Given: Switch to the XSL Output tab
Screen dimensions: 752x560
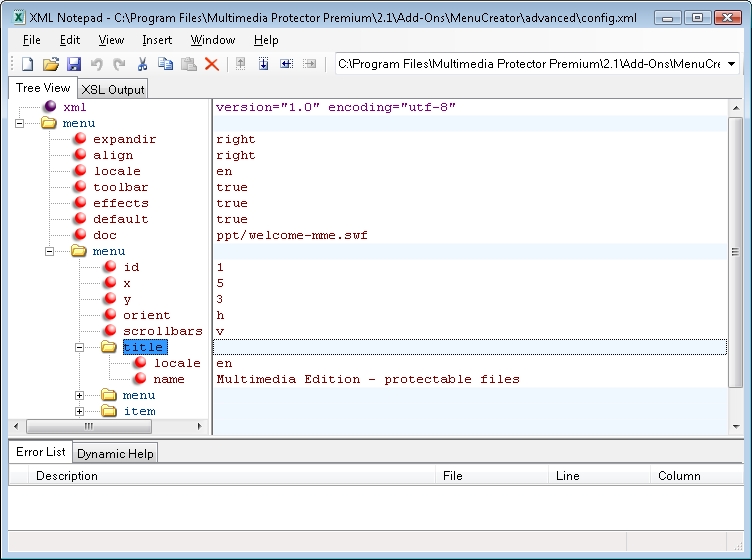Looking at the screenshot, I should pyautogui.click(x=113, y=89).
